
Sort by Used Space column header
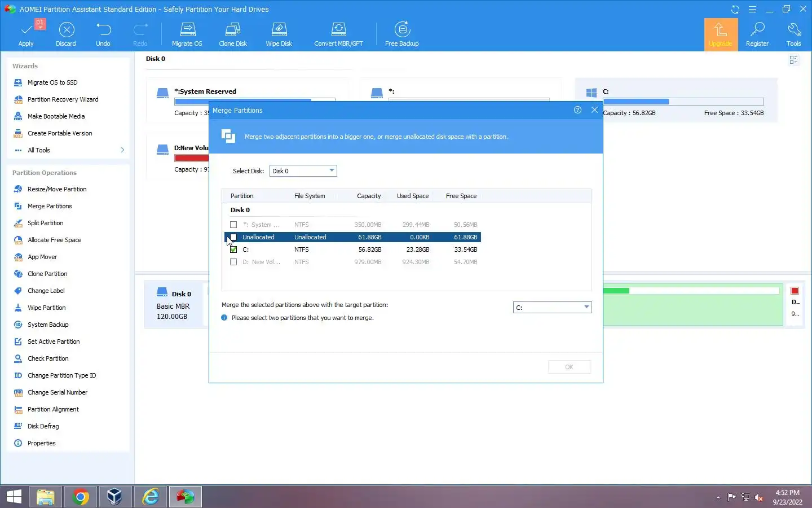pos(413,196)
